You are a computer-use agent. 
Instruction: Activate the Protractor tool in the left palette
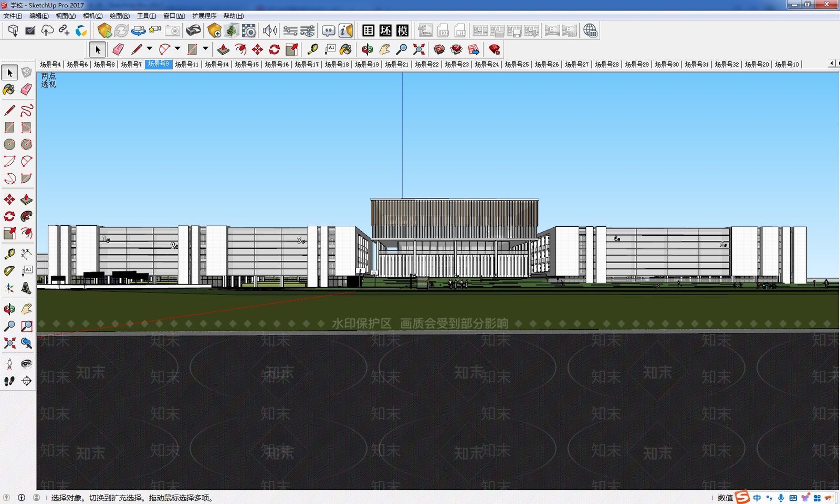9,271
